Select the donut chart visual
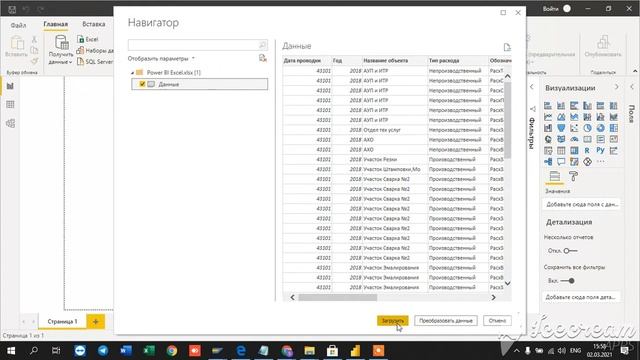 pyautogui.click(x=600, y=128)
